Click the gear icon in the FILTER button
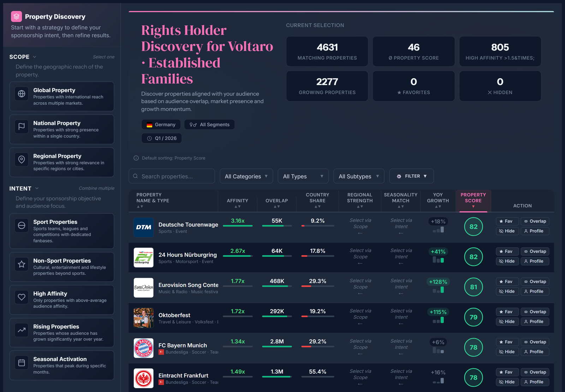The width and height of the screenshot is (565, 392). 399,176
